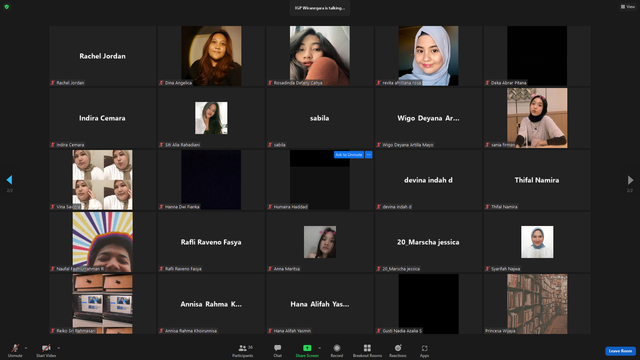Click the muted mic icon beside devina indah d

coord(378,207)
